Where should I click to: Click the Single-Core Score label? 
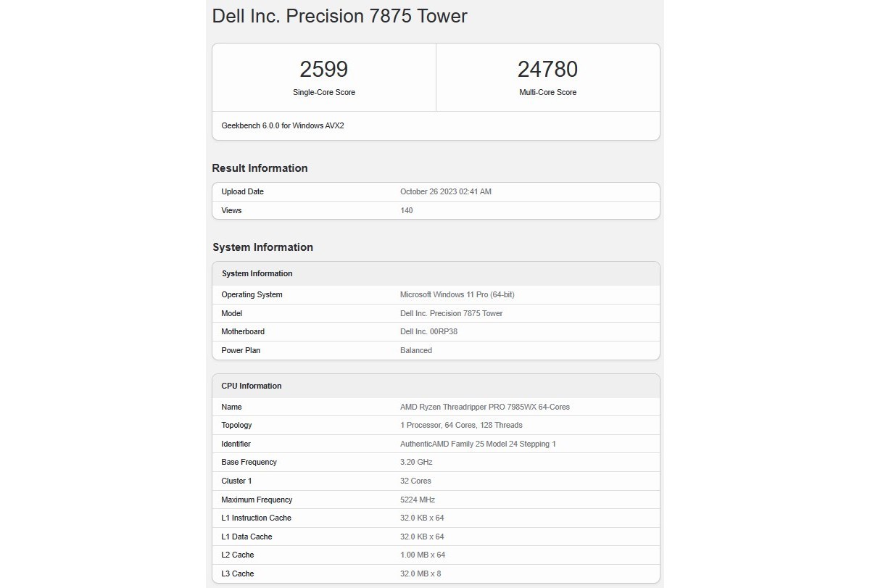point(323,93)
